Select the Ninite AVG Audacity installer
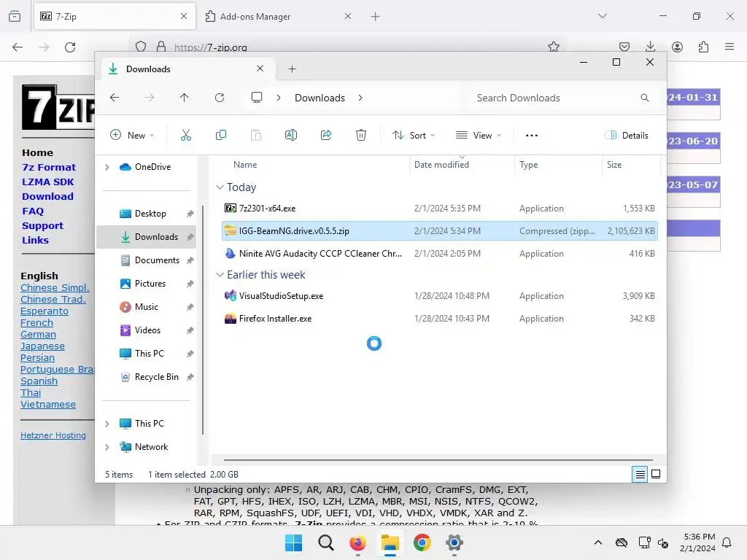The width and height of the screenshot is (747, 560). click(440, 253)
